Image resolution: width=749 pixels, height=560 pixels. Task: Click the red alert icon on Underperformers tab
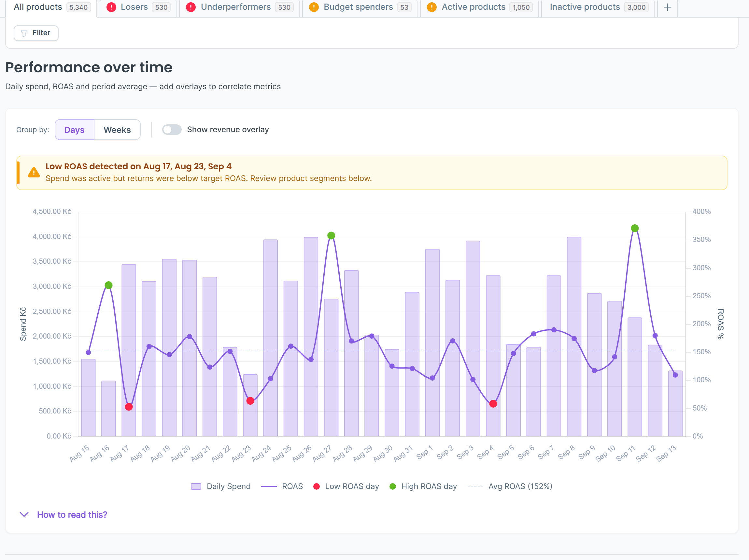tap(191, 7)
